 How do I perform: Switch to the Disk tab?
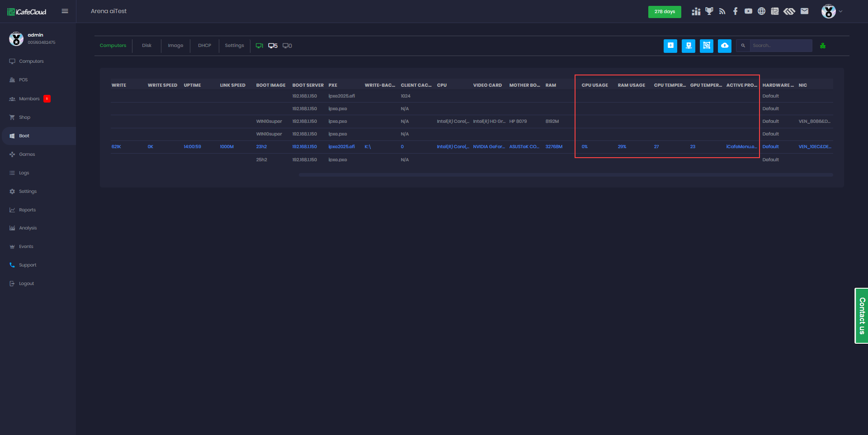[146, 45]
